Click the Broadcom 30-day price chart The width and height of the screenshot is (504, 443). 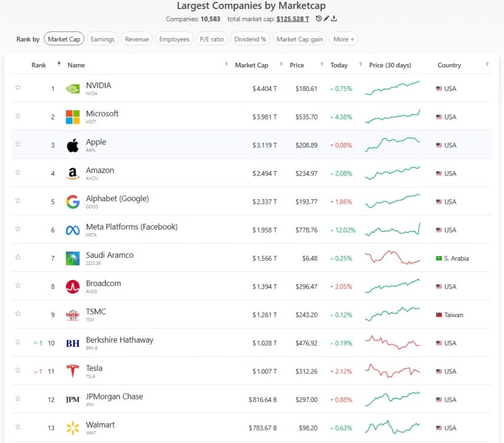pos(392,287)
